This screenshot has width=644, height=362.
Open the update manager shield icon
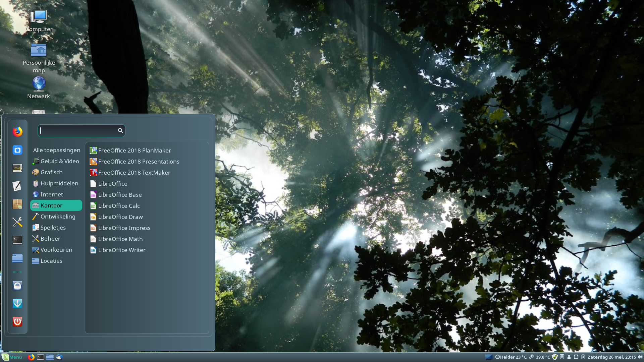tap(555, 357)
